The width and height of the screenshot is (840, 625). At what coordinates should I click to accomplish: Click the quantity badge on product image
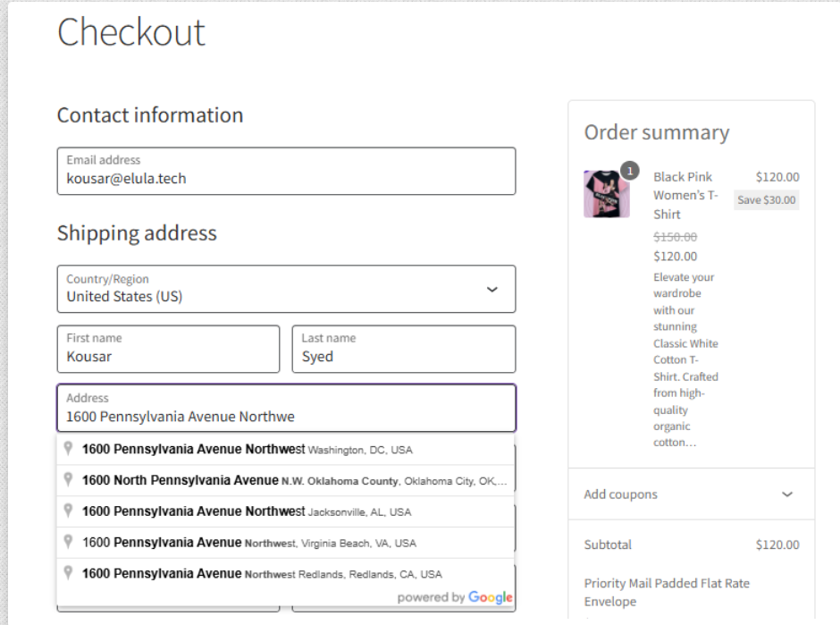pos(630,171)
